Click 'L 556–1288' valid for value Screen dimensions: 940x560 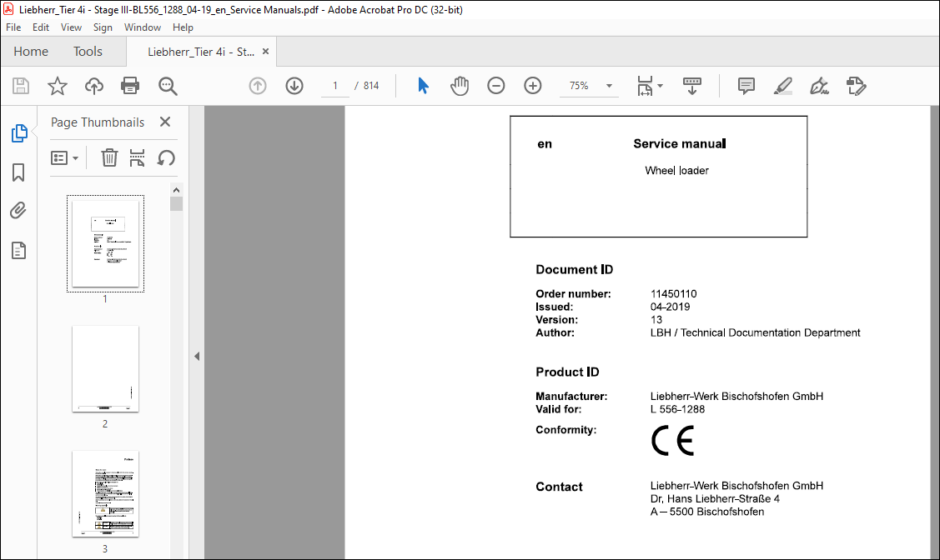click(x=677, y=410)
